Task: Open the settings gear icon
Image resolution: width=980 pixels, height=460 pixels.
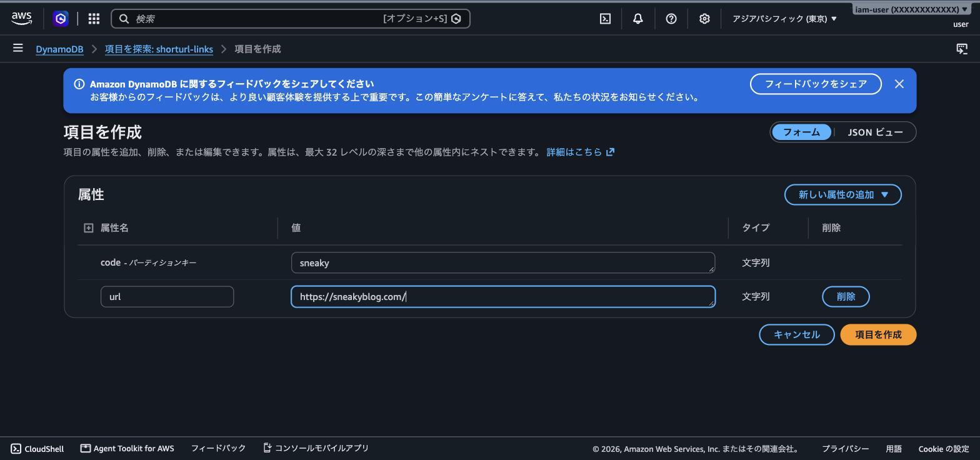Action: (x=704, y=19)
